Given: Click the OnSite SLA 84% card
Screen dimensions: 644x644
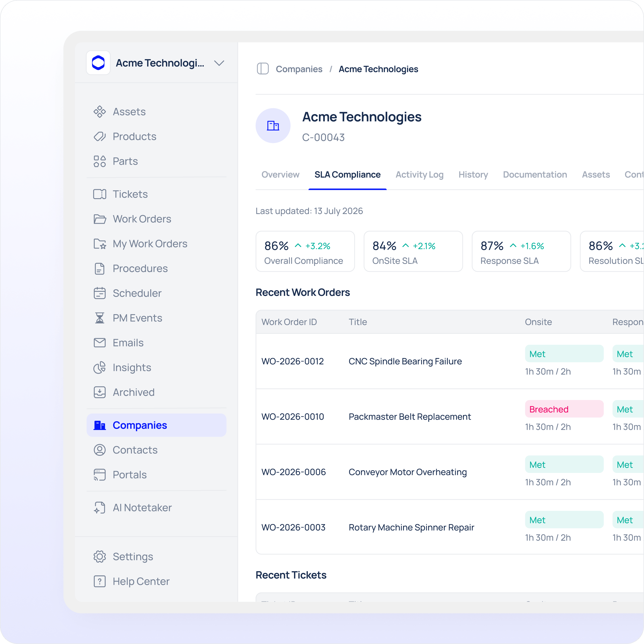Looking at the screenshot, I should [413, 251].
